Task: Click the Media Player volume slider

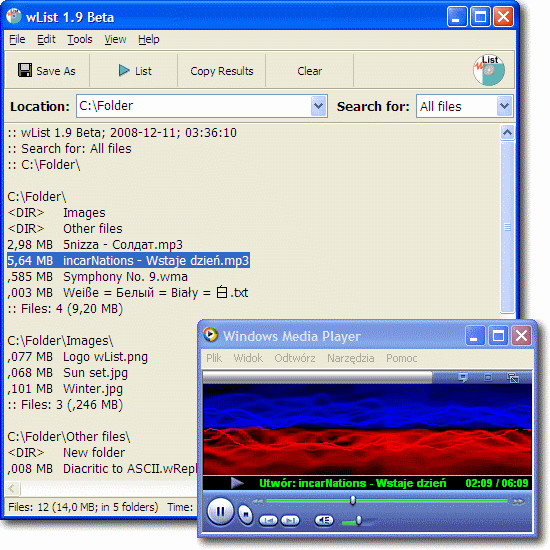Action: (358, 521)
